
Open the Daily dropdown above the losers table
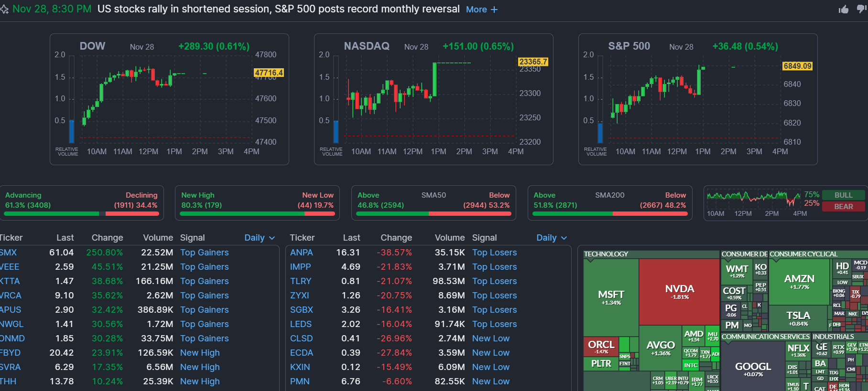[552, 238]
